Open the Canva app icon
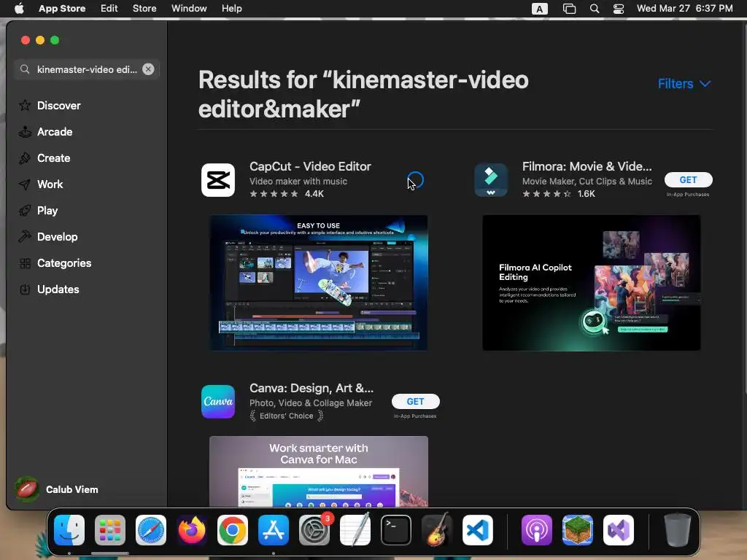 [217, 402]
